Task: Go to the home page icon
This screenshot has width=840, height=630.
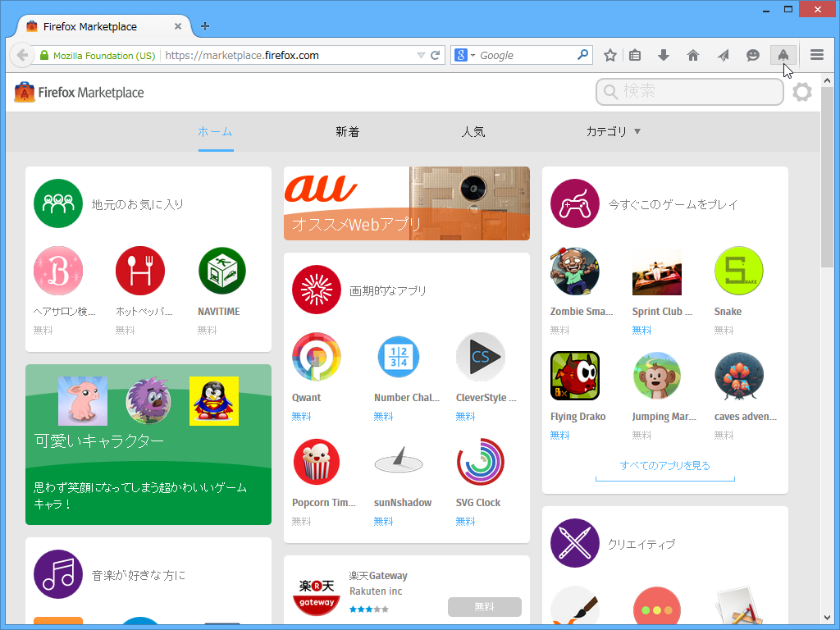Action: tap(692, 55)
